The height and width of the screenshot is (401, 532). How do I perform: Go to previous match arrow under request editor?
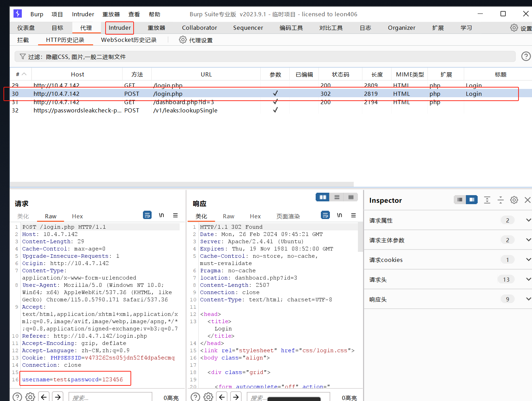point(44,397)
